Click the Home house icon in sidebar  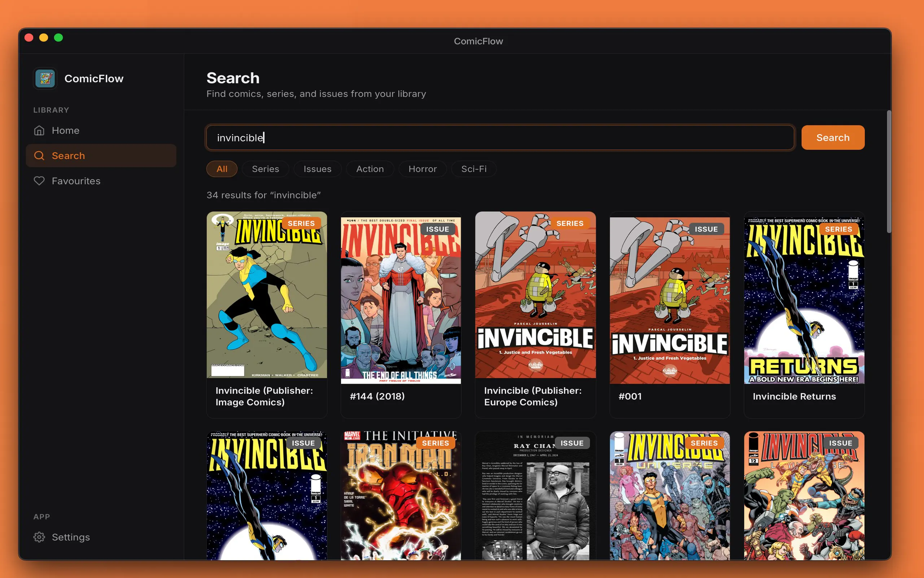(x=39, y=130)
